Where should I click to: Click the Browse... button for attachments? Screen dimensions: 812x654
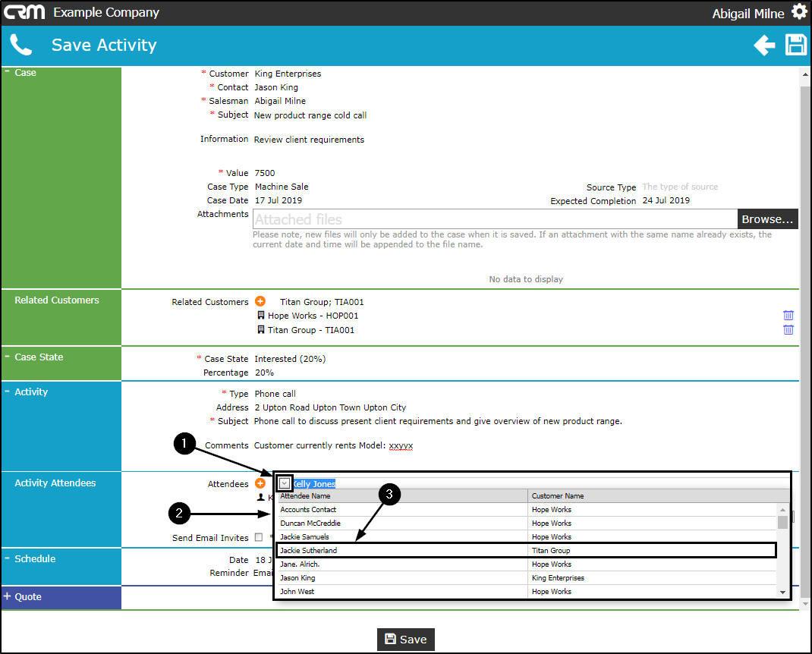coord(767,219)
